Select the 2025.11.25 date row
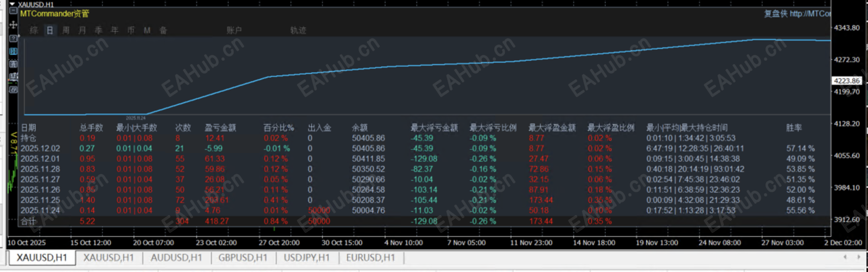 [x=40, y=200]
